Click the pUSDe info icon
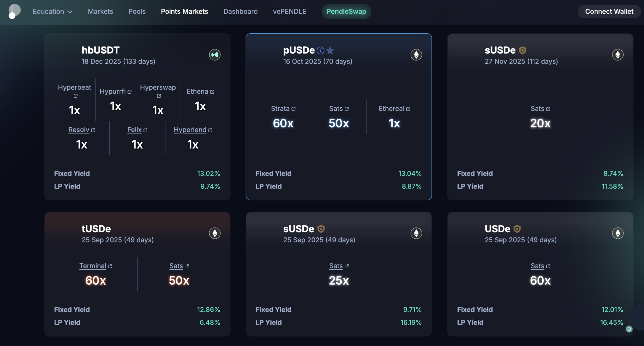The width and height of the screenshot is (644, 346). 320,50
